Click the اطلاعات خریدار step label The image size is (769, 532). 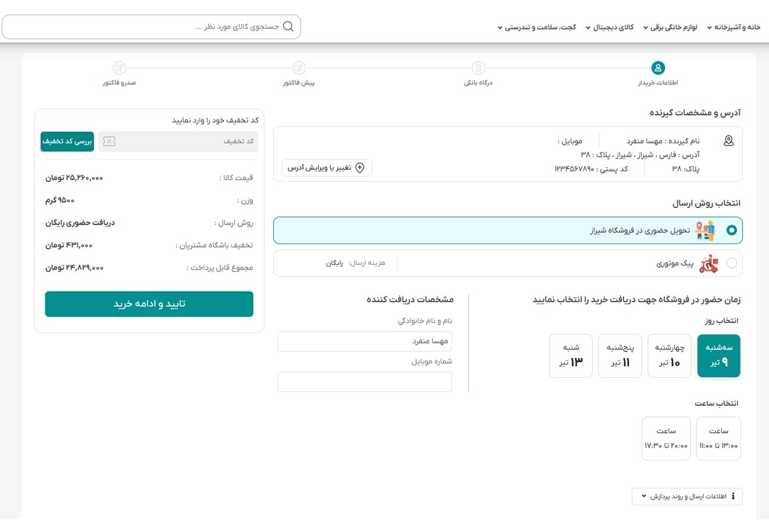click(x=658, y=83)
